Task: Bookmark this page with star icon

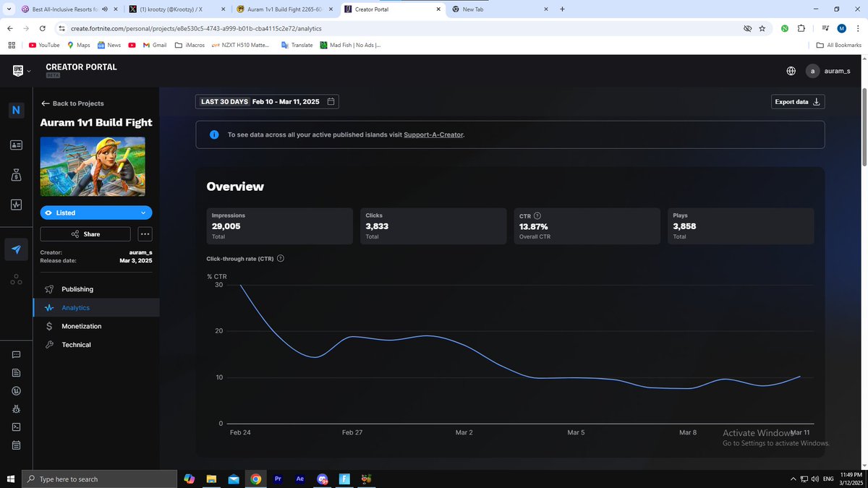Action: [762, 28]
